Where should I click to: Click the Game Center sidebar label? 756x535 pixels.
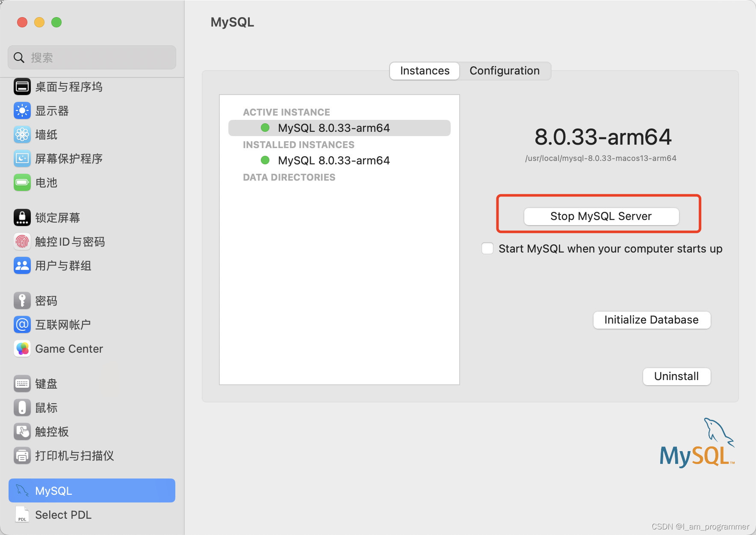click(x=69, y=349)
